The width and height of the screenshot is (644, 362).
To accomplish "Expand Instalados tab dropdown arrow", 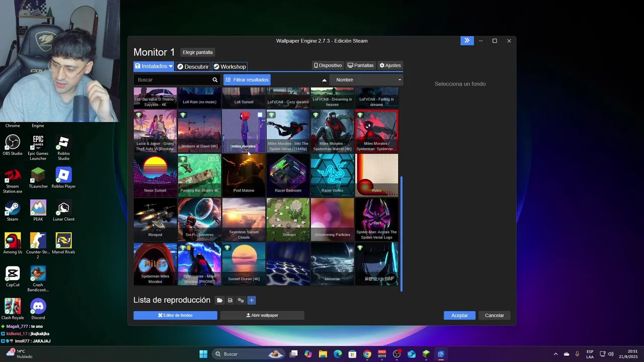I will (x=171, y=66).
